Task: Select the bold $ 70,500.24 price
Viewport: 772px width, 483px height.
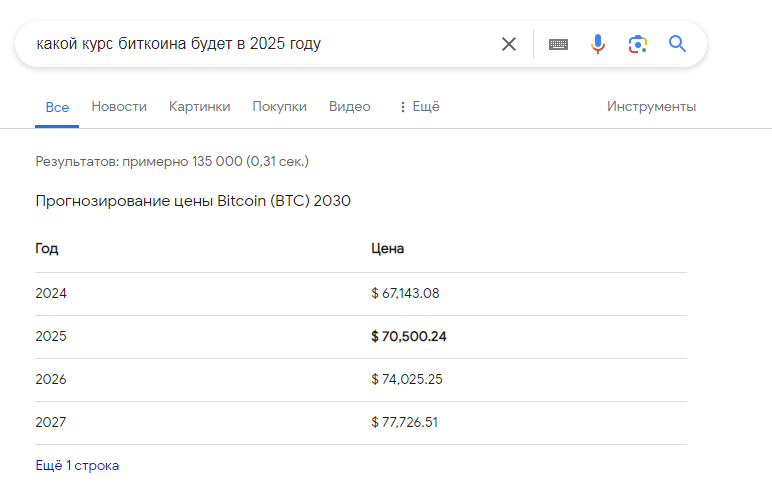Action: 409,336
